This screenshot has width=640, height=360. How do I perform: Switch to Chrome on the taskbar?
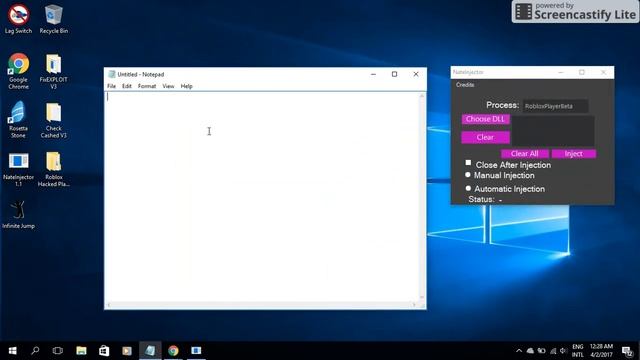[x=173, y=351]
